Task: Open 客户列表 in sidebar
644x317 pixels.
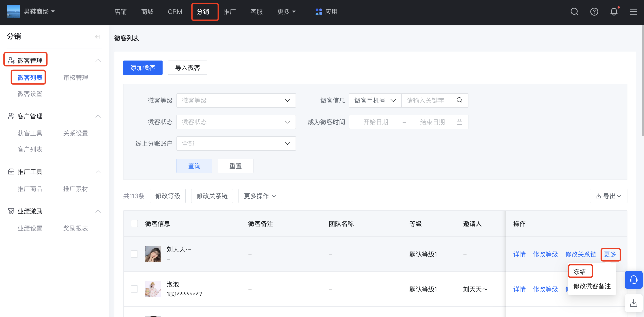Action: point(30,149)
